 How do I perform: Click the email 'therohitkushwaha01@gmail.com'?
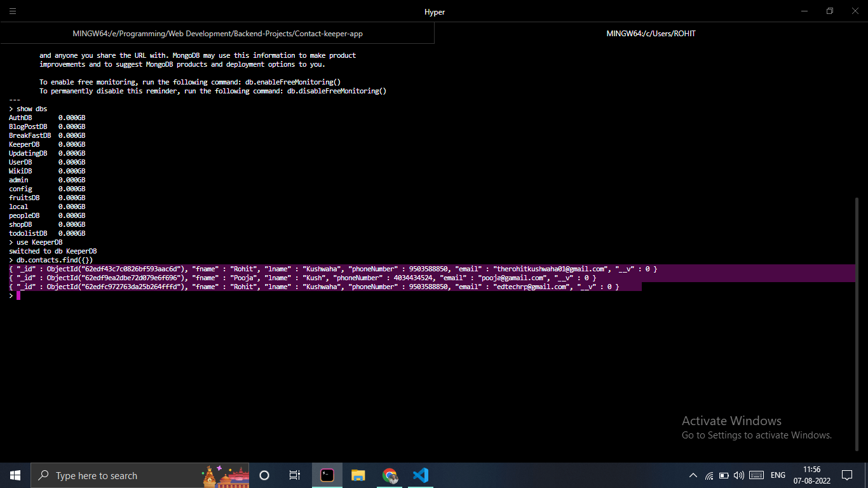point(549,269)
